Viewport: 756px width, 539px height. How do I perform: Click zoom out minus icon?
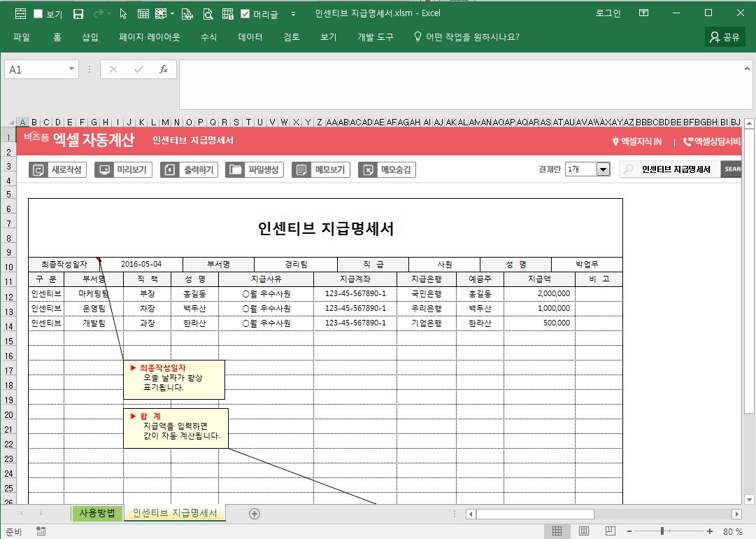click(629, 531)
